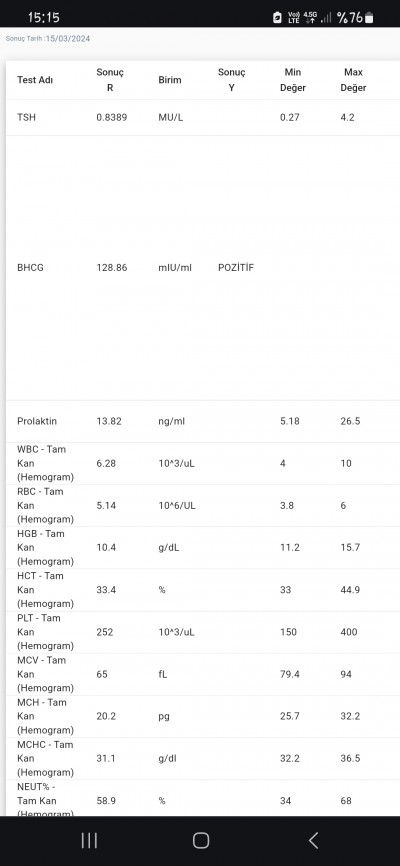The height and width of the screenshot is (866, 400).
Task: Tap the Android back navigation icon
Action: coord(313,841)
